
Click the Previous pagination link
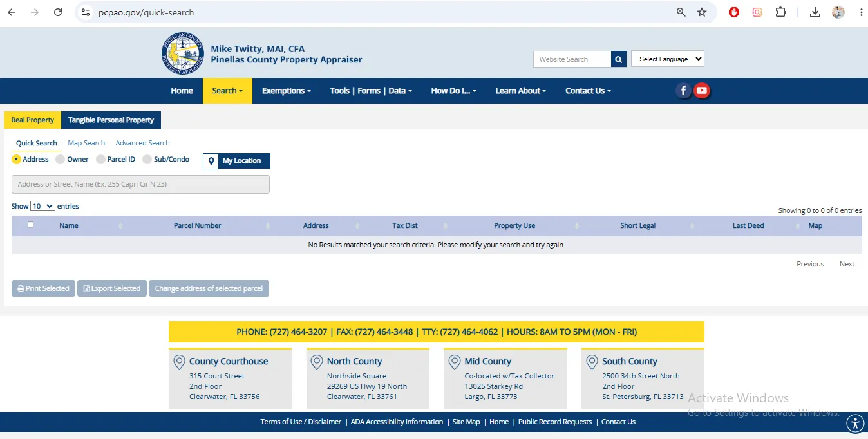click(810, 264)
